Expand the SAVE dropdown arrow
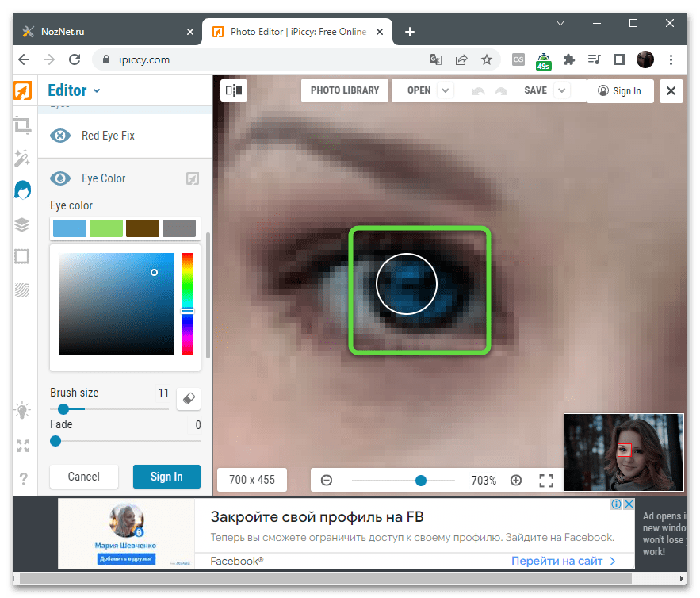Viewport: 700px width, 598px height. 562,90
